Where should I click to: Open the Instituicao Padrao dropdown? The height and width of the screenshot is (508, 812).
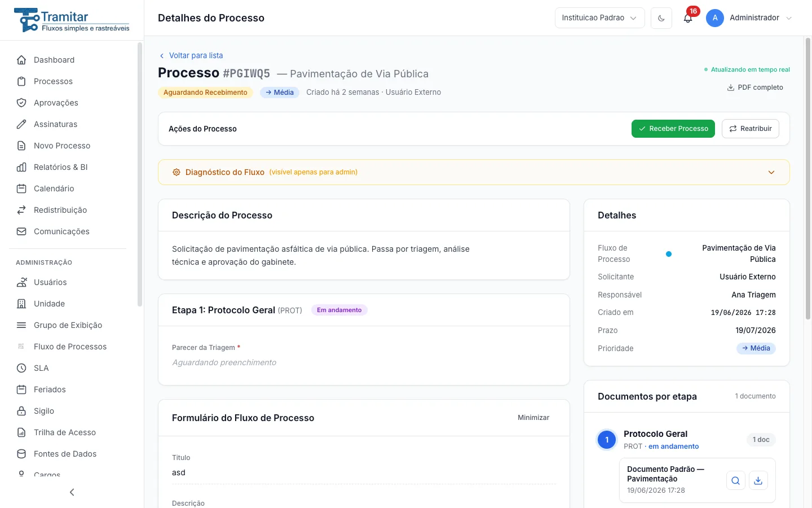[x=599, y=18]
